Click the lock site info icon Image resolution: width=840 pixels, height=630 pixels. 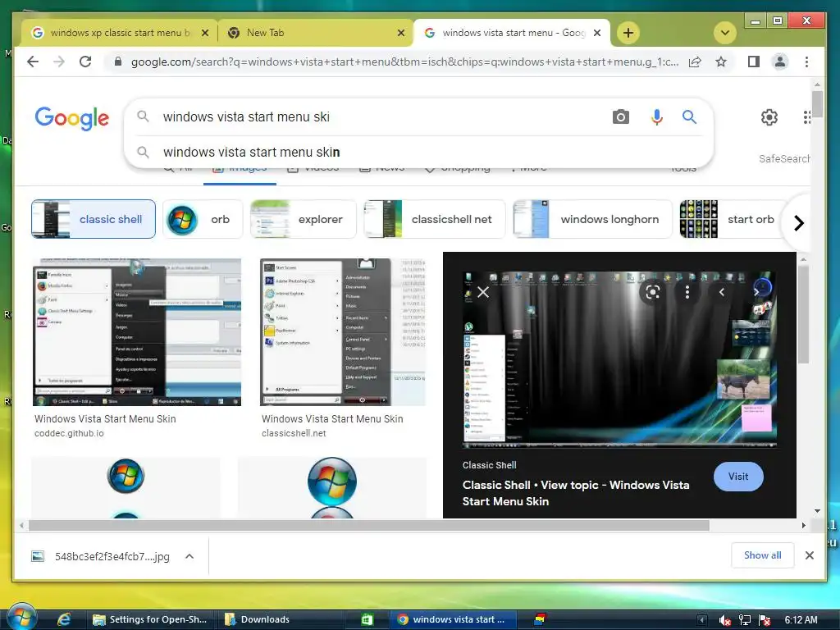click(x=118, y=62)
